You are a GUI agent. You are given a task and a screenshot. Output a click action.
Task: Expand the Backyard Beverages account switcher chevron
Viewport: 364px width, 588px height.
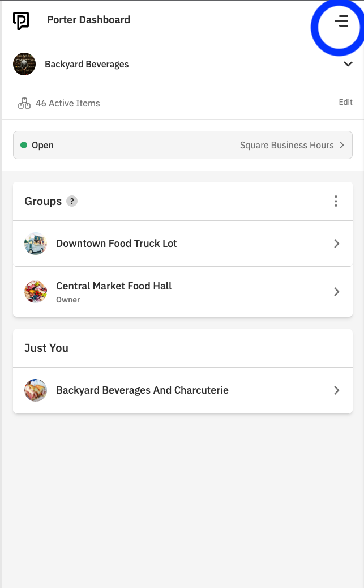[348, 64]
